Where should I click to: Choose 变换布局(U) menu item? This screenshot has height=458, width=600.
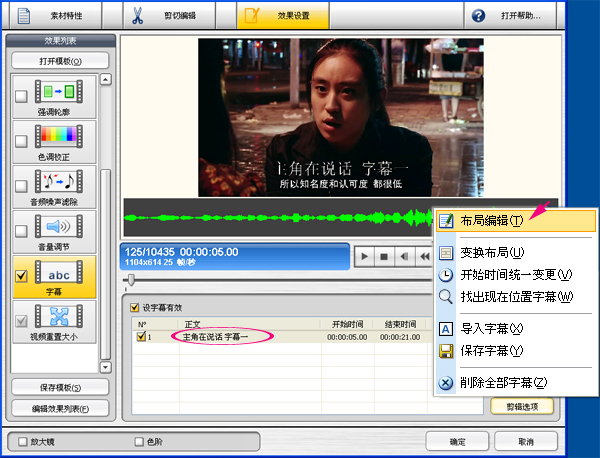[x=516, y=253]
